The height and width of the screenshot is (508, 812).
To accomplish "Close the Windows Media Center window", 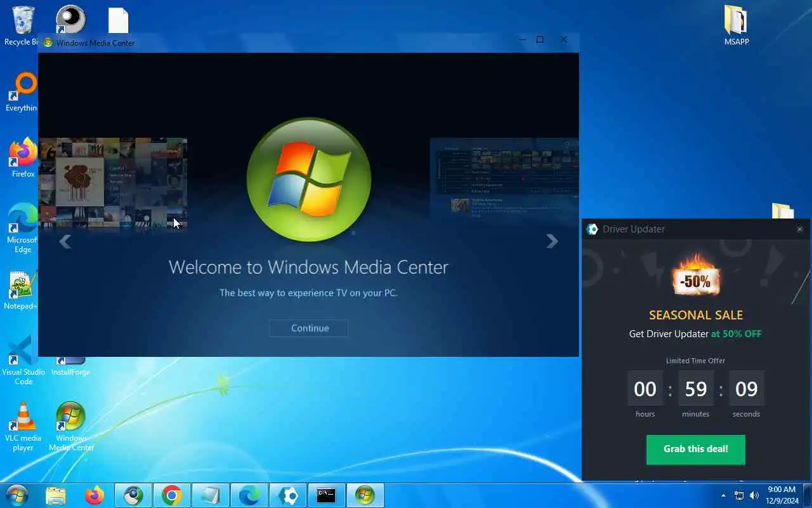I will (x=563, y=39).
